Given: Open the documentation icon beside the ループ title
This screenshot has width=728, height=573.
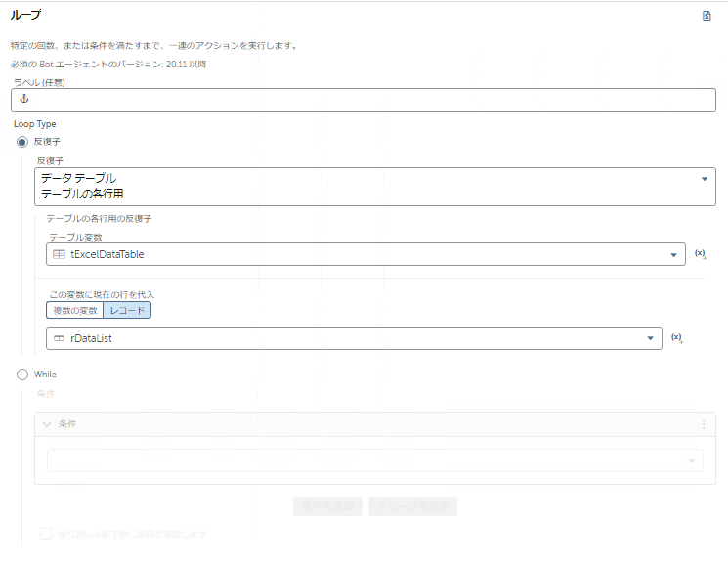Looking at the screenshot, I should click(707, 16).
